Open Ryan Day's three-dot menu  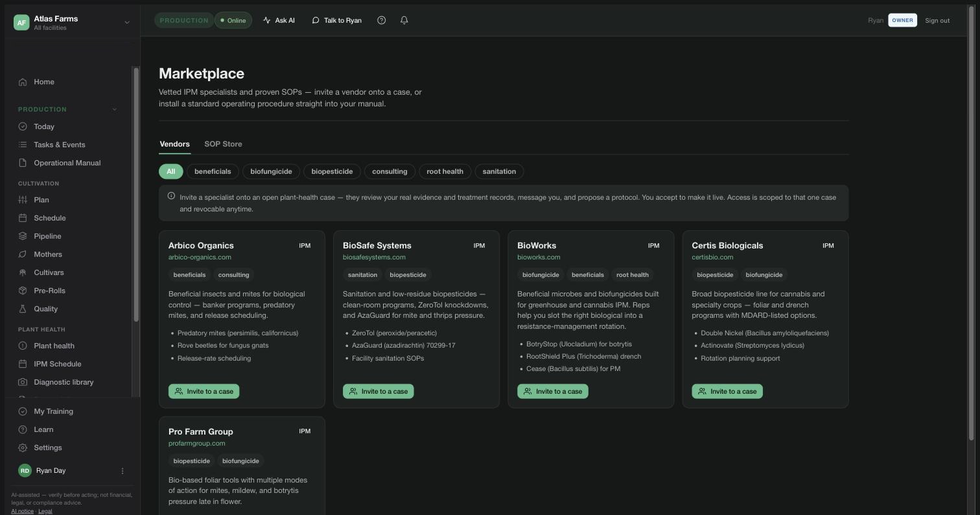click(x=122, y=471)
